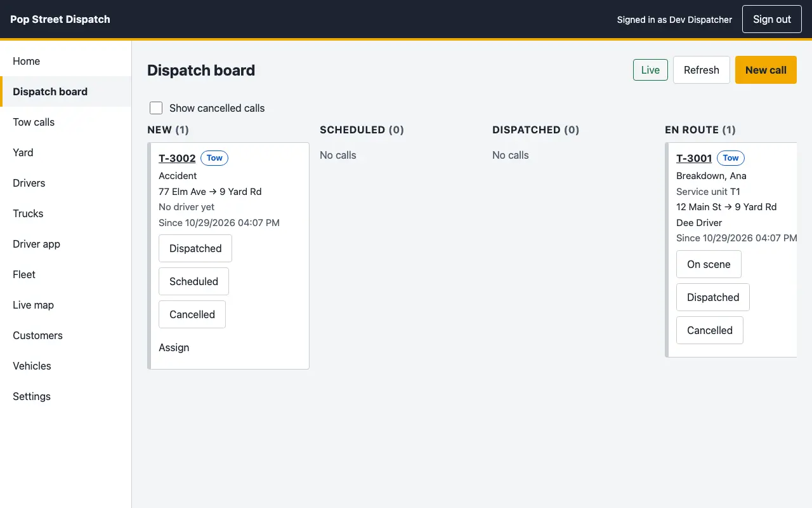The width and height of the screenshot is (812, 508).
Task: Go to Customers in the sidebar
Action: 65,335
